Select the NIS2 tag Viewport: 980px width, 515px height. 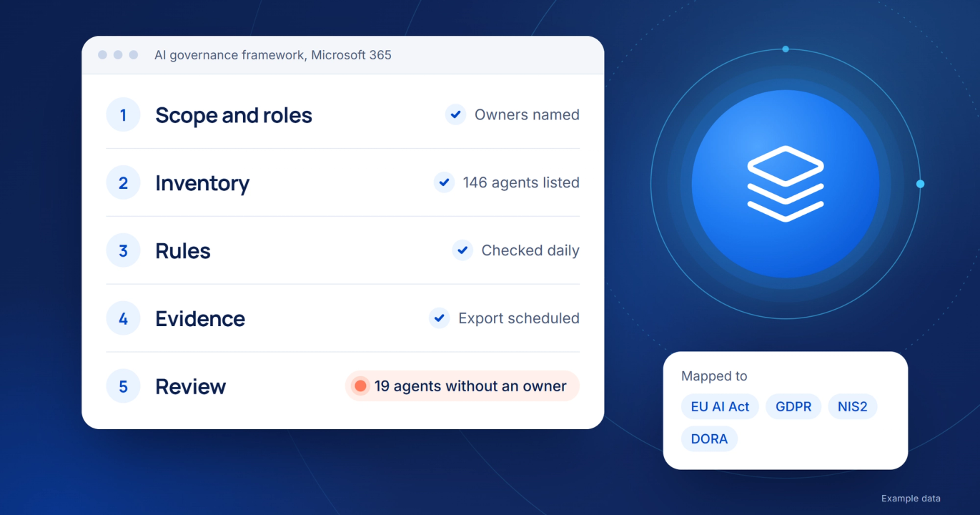coord(853,407)
